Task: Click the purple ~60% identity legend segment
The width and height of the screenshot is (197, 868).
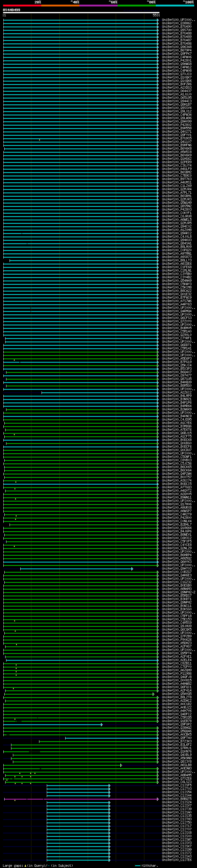Action: tap(99, 6)
